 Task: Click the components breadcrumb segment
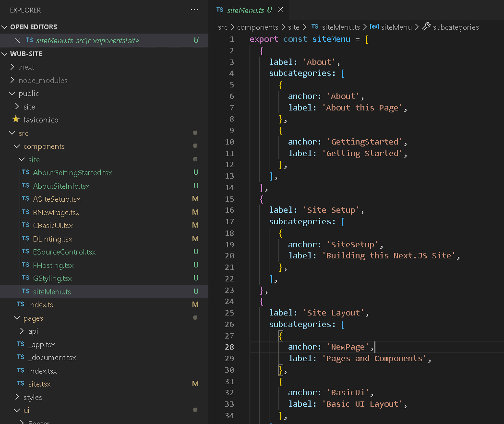[257, 27]
